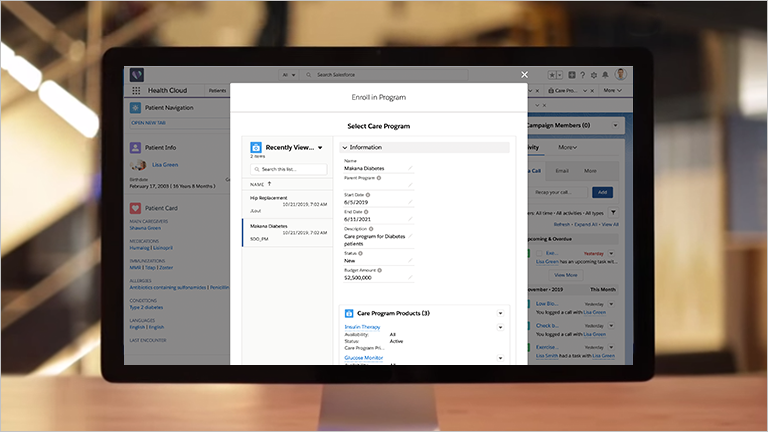
Task: Click the Patient Card heart icon
Action: tap(136, 208)
